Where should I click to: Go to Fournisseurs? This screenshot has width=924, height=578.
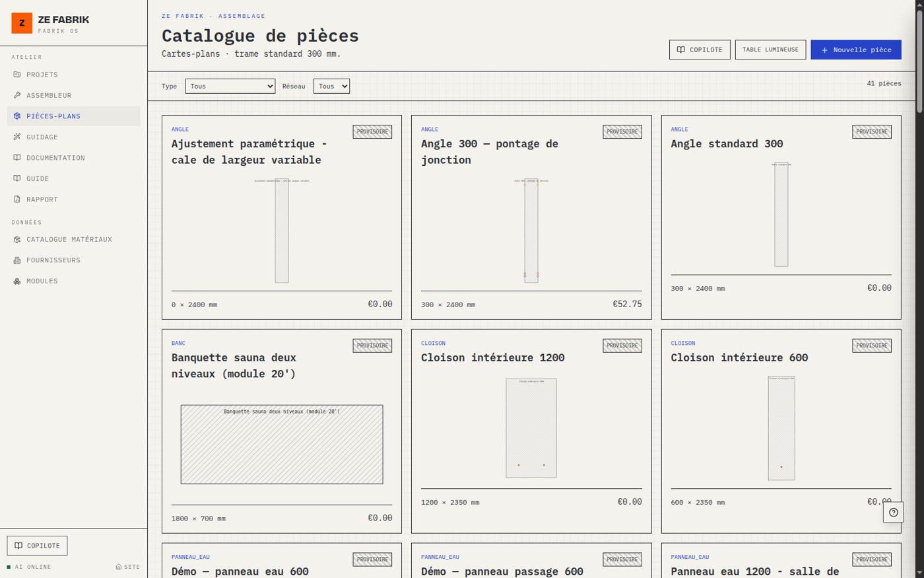74,260
